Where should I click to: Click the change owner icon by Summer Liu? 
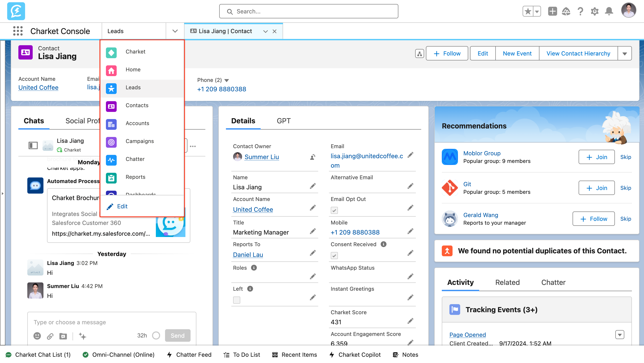pyautogui.click(x=313, y=157)
